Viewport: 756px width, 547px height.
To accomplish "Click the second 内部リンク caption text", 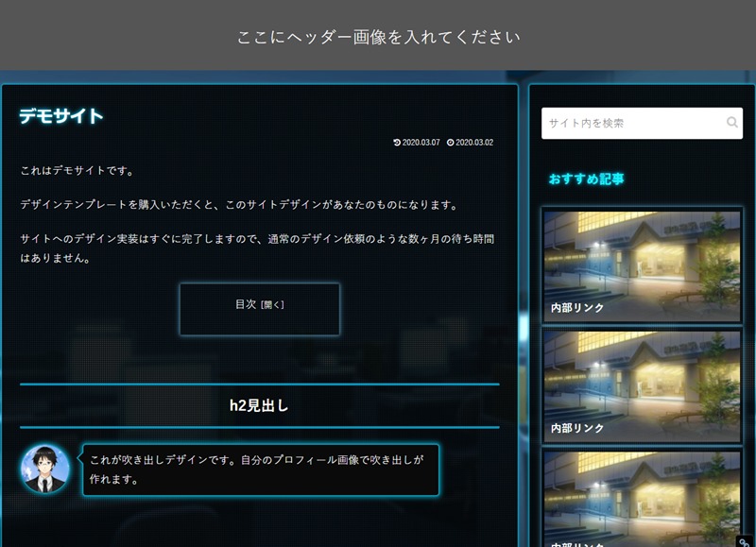I will [x=577, y=428].
